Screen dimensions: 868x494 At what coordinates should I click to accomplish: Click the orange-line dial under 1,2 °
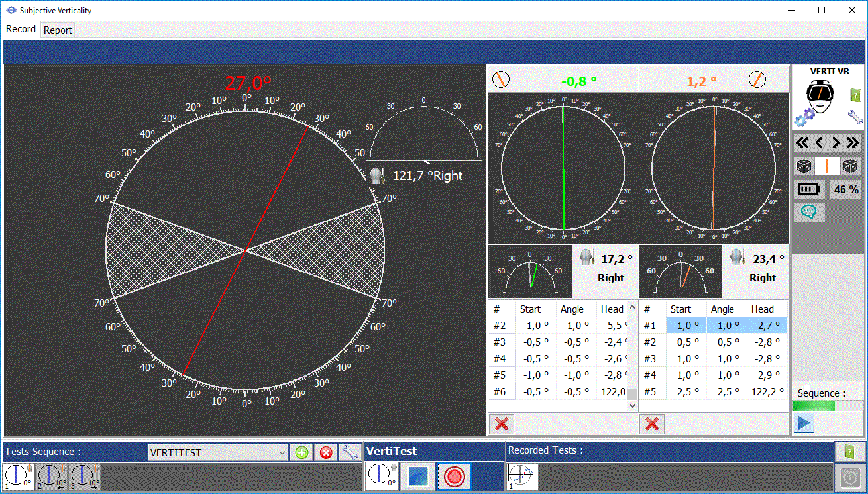click(x=714, y=168)
